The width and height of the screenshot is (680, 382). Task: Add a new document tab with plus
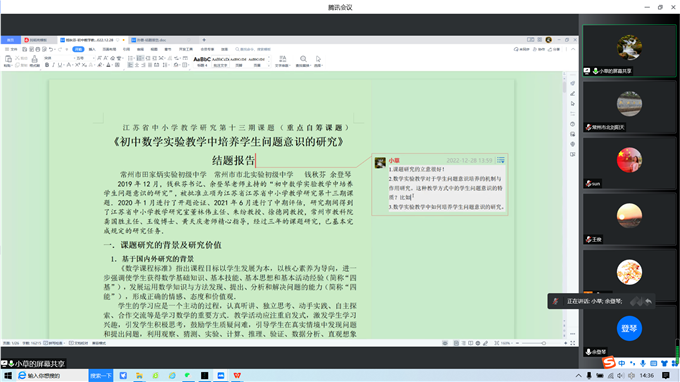(204, 40)
